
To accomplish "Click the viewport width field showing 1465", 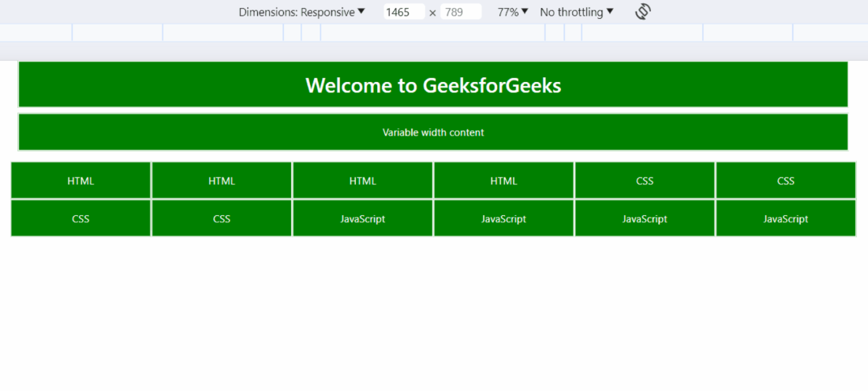I will coord(404,12).
